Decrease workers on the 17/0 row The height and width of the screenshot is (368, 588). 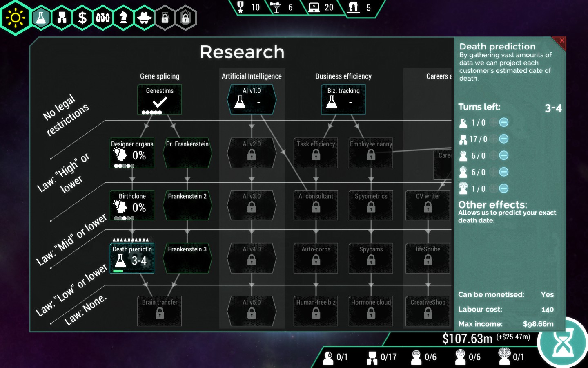tap(504, 139)
